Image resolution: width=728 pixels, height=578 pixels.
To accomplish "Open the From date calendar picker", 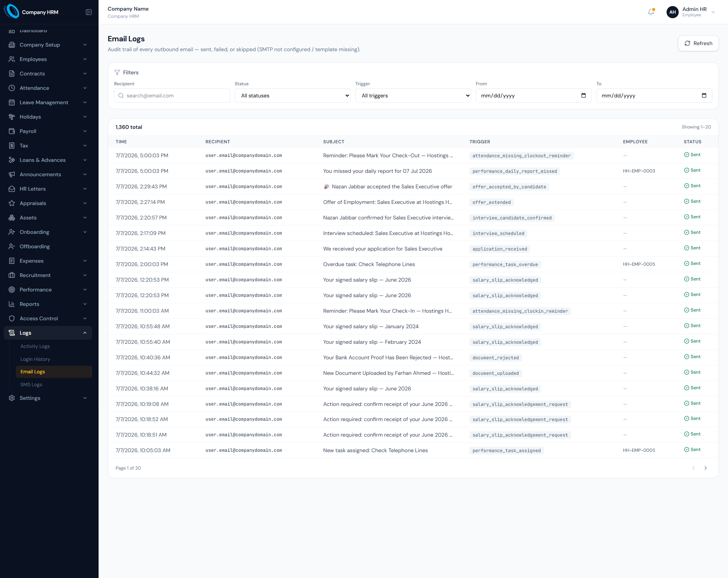I will coord(584,96).
